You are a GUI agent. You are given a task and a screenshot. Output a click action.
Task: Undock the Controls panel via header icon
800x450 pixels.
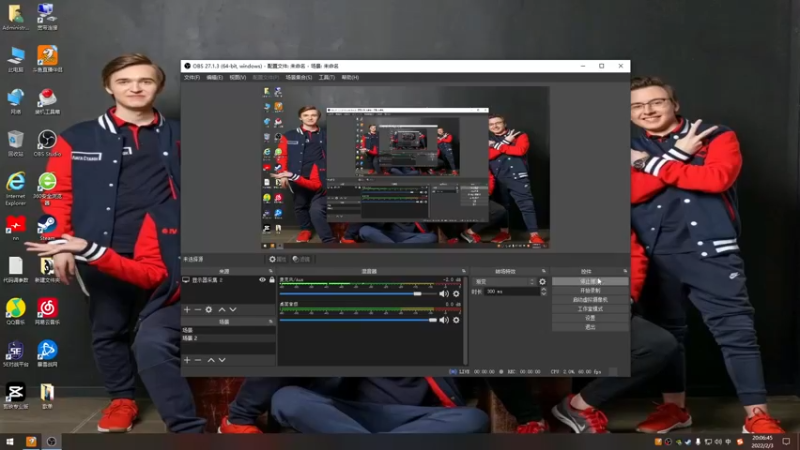click(625, 271)
